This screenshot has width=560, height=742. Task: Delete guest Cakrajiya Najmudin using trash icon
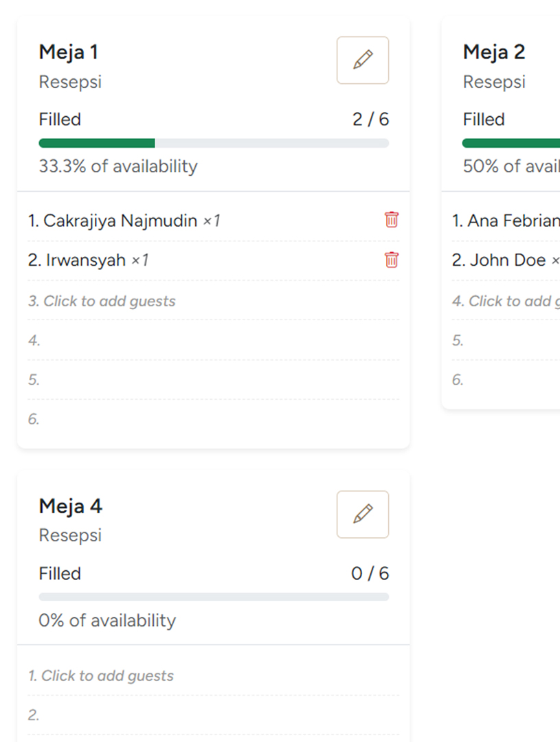click(x=391, y=220)
